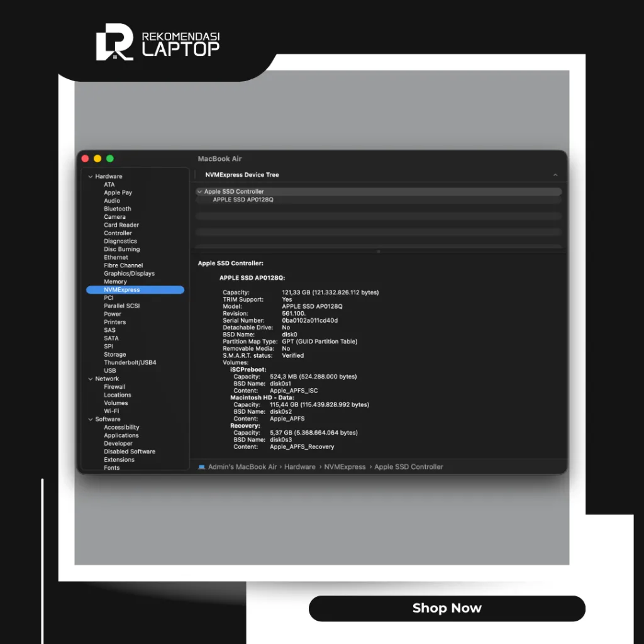Click the S.M.A.R.T. status Verified value
Screen dimensions: 644x644
[293, 356]
